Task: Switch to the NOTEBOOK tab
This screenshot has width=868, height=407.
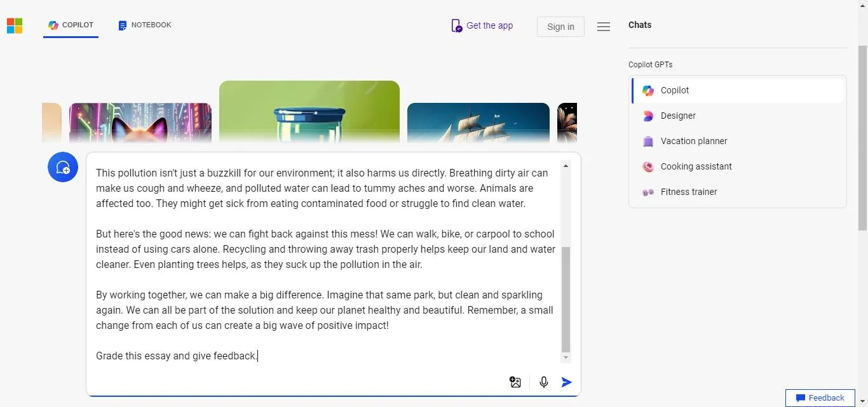Action: [144, 25]
